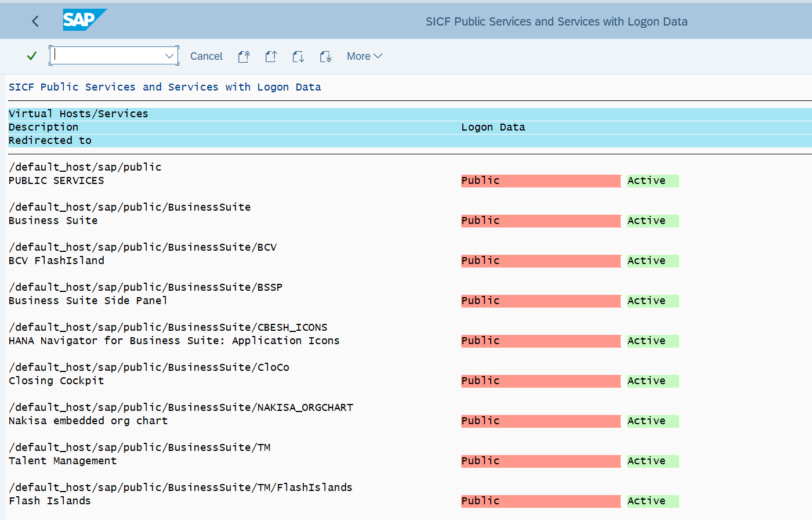The height and width of the screenshot is (520, 812).
Task: Select the BusinessSuite/BSSP service path
Action: pos(145,287)
